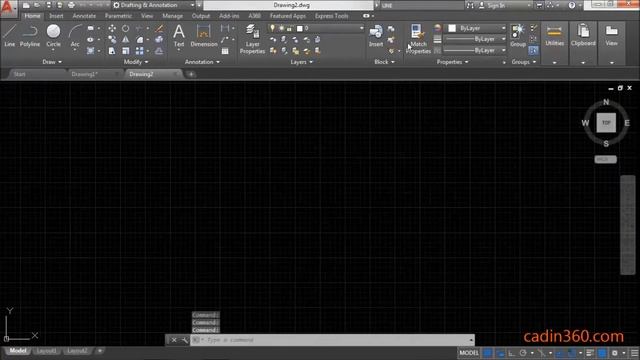
Task: Add a new layout with plus button
Action: [100, 351]
